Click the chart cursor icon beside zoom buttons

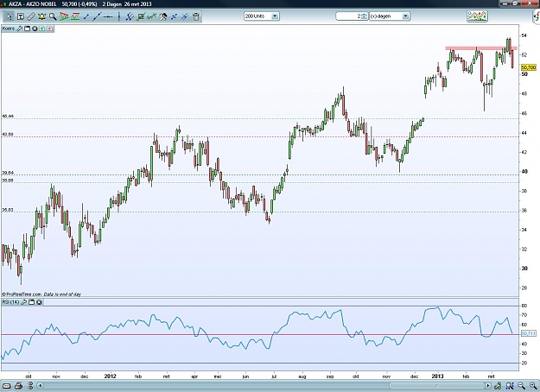510,386
